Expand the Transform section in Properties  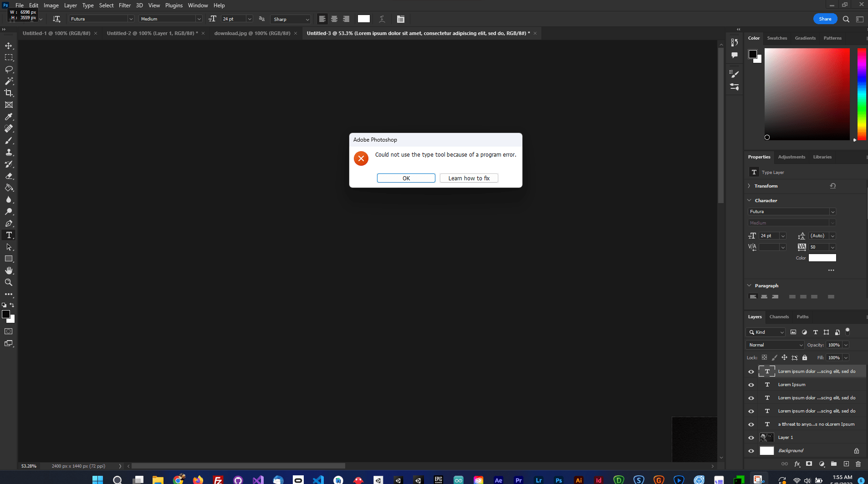point(749,186)
